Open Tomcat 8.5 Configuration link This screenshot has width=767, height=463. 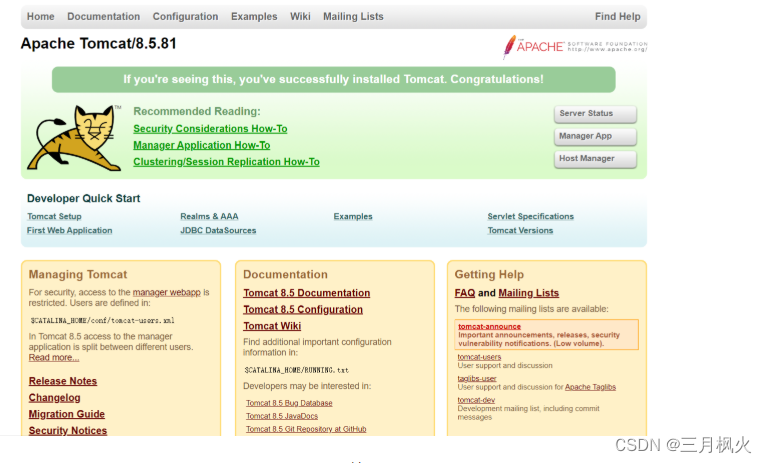pyautogui.click(x=303, y=309)
